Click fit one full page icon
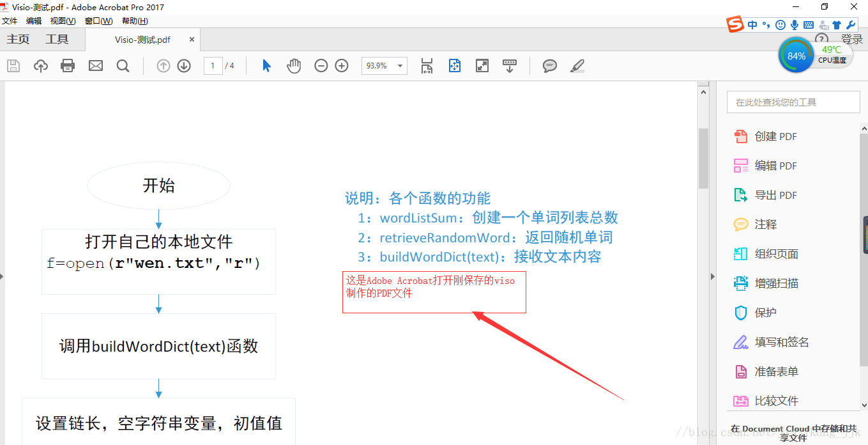The image size is (868, 445). pos(455,66)
